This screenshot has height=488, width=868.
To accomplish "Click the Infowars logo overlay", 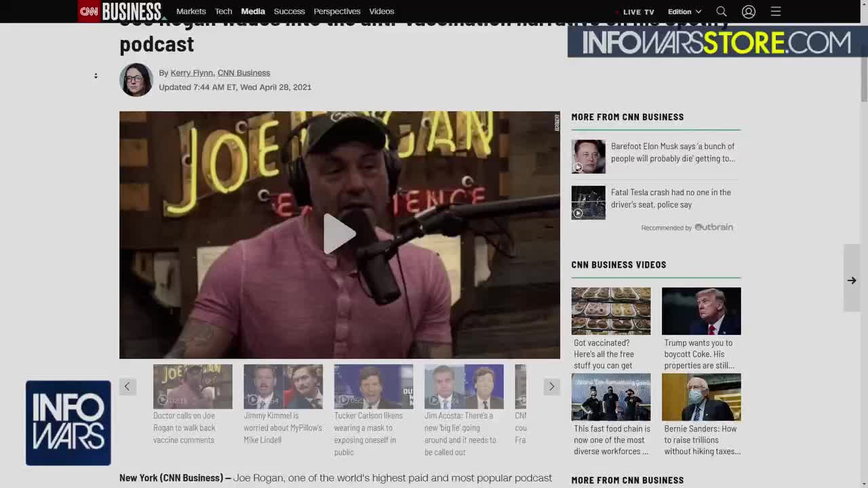I will [x=68, y=423].
